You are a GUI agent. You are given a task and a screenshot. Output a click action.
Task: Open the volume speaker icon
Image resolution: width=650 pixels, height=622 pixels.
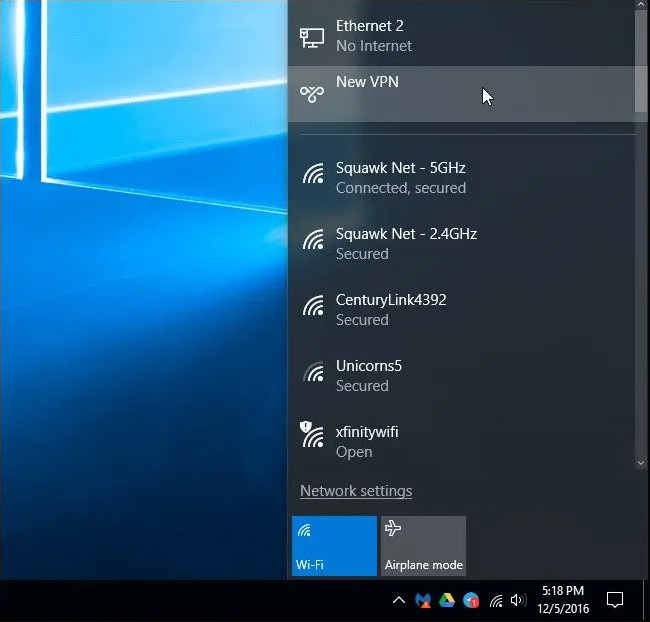(x=517, y=601)
